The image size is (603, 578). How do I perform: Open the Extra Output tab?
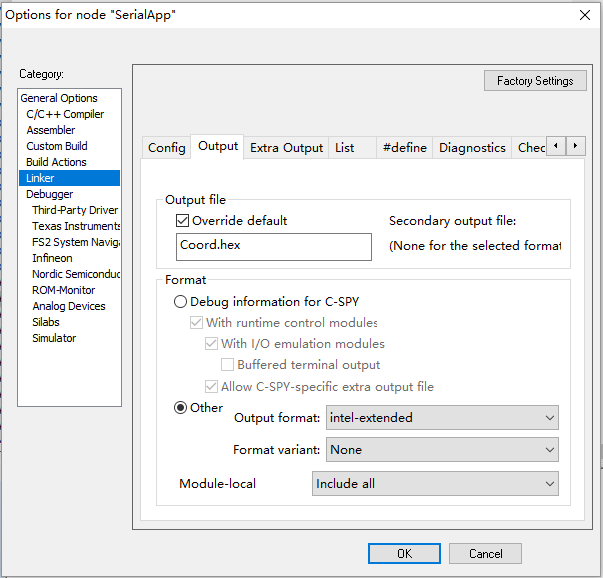click(x=286, y=147)
